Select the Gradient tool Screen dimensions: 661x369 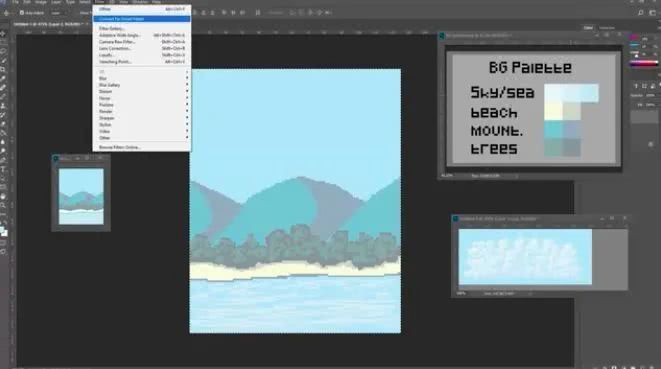(3, 133)
